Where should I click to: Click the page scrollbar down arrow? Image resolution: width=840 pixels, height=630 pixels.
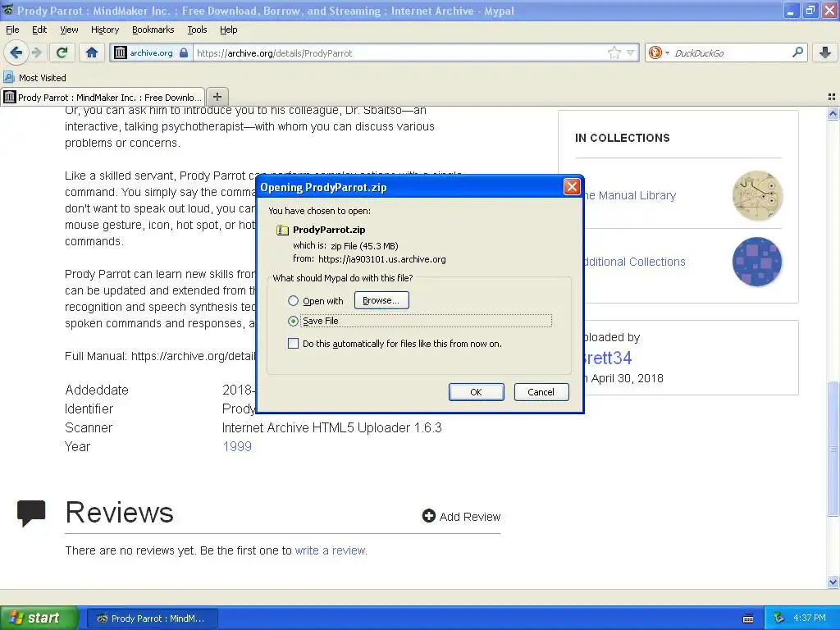click(x=833, y=582)
